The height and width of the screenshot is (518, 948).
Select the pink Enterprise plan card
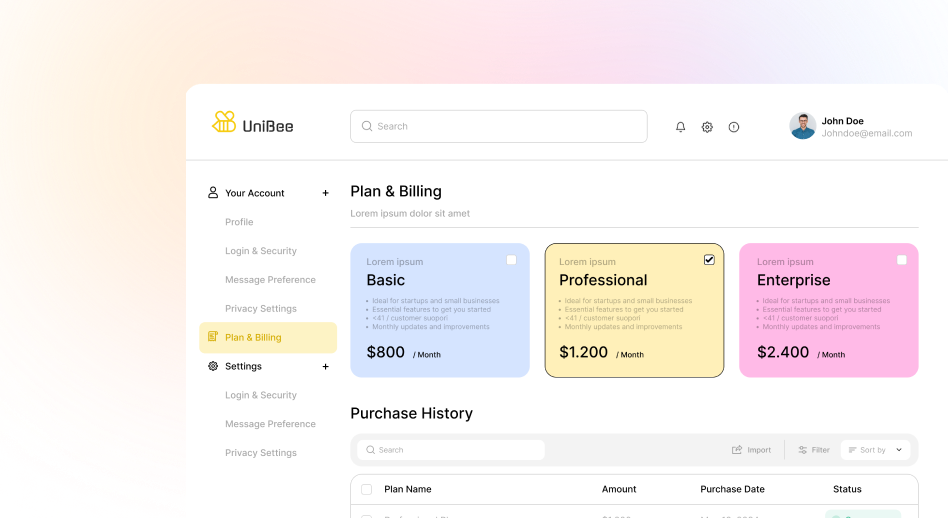point(829,310)
